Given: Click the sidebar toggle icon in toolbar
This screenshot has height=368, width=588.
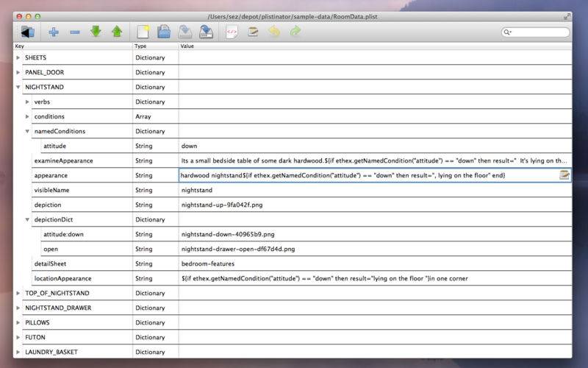Looking at the screenshot, I should (28, 32).
